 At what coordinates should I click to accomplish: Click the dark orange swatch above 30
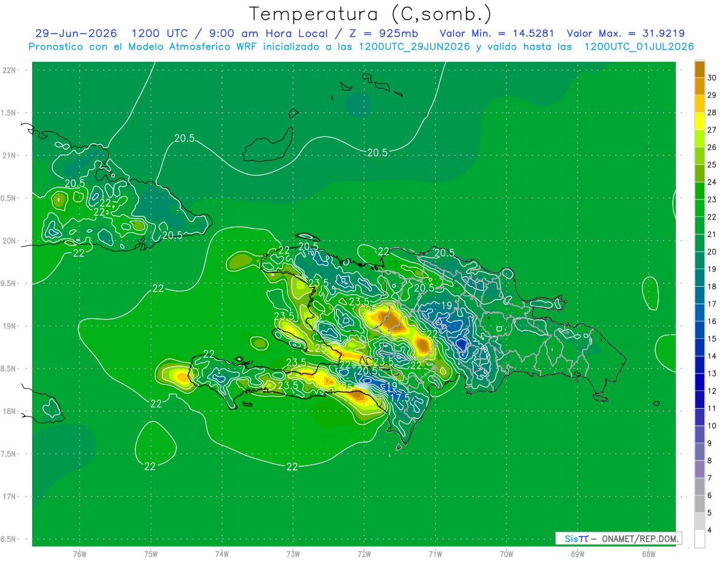coord(699,69)
